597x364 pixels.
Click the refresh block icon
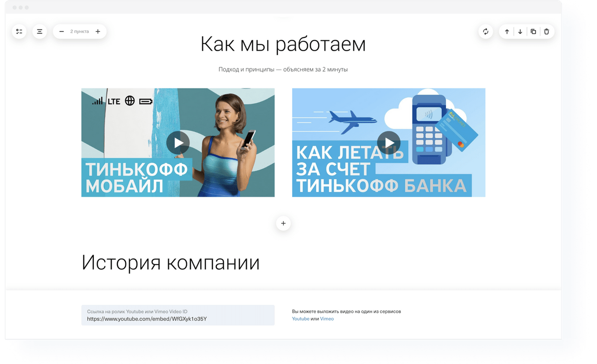point(486,31)
